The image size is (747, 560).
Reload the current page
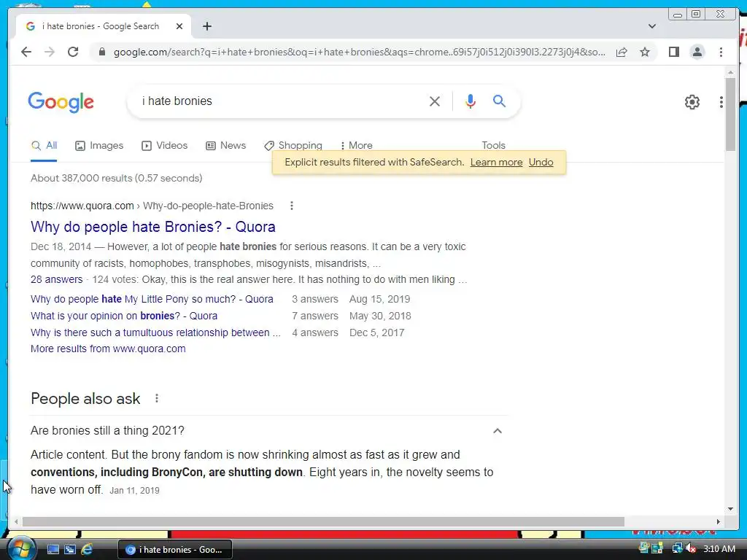coord(73,52)
